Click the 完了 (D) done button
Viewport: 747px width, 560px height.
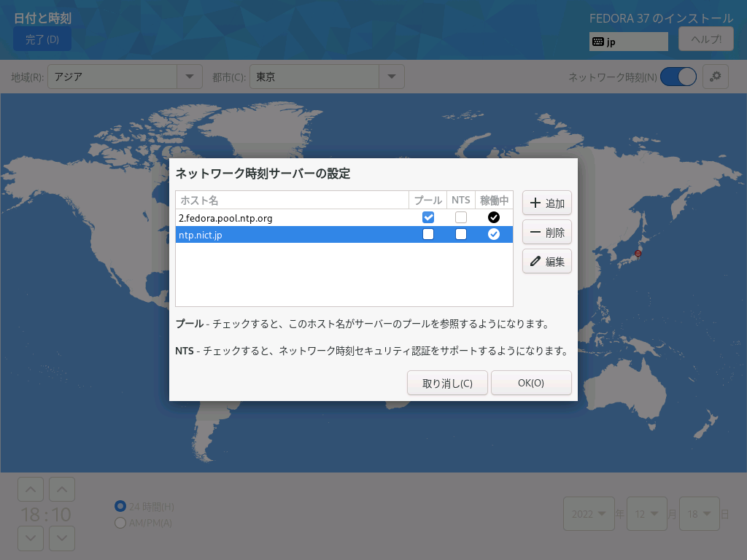[42, 39]
